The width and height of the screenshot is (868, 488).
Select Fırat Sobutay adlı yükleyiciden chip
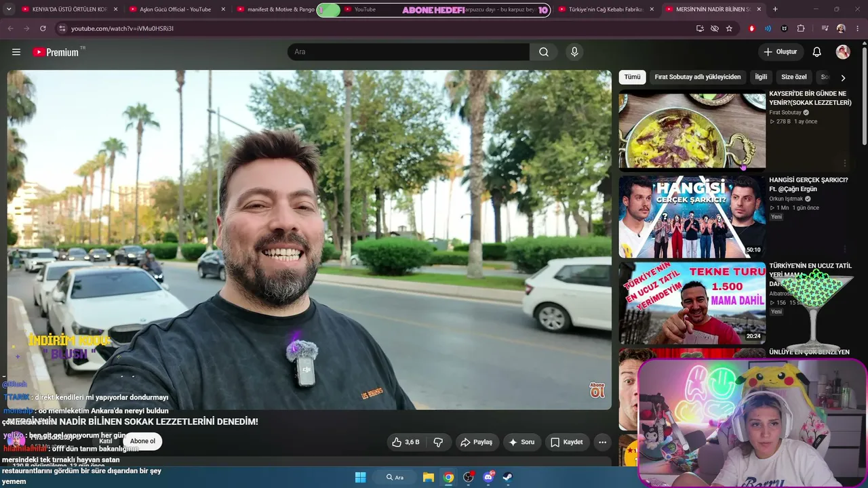tap(698, 77)
